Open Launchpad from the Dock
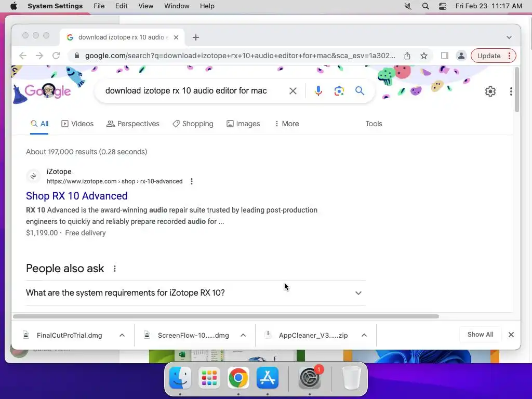Image resolution: width=532 pixels, height=399 pixels. click(x=209, y=378)
